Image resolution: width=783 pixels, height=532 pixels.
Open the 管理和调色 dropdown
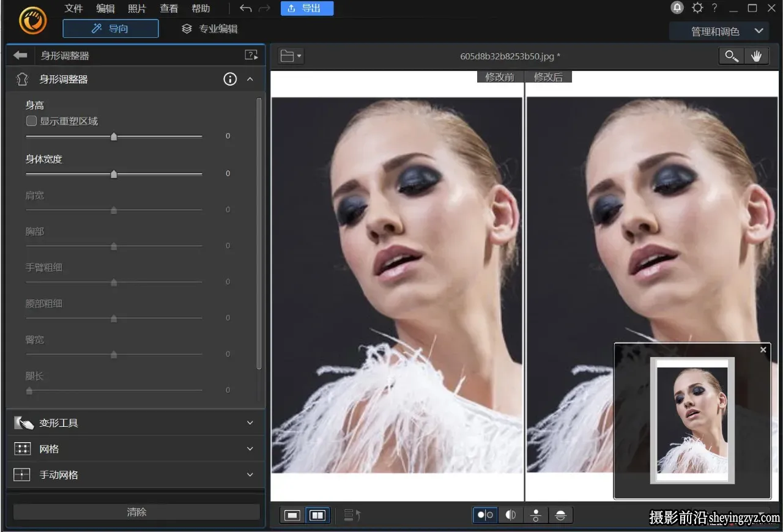719,31
